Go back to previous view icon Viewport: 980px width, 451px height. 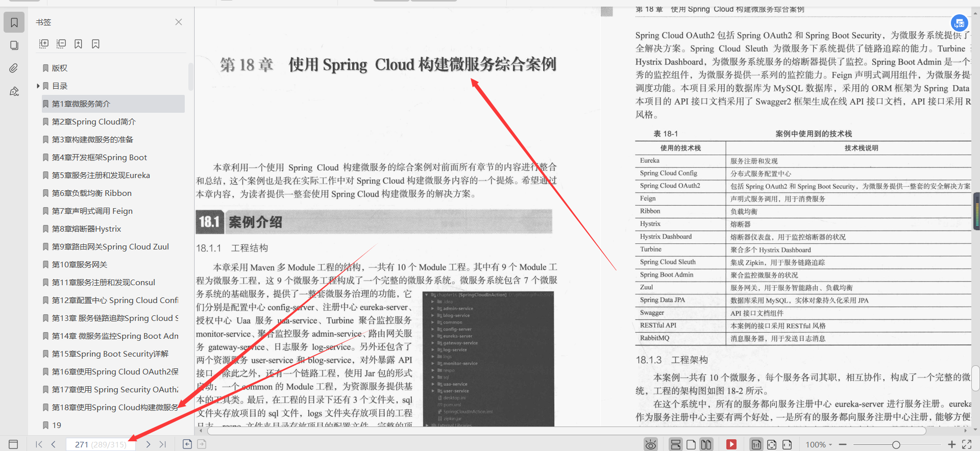point(187,444)
